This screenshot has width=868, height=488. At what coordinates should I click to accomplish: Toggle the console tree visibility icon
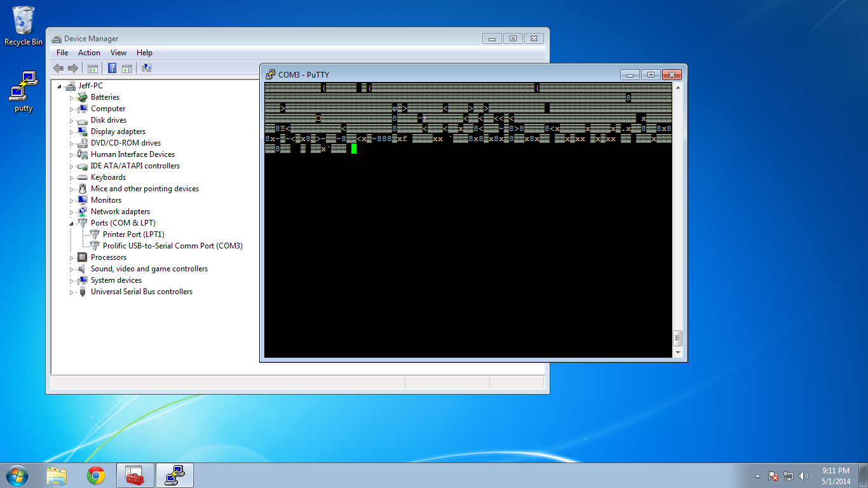93,68
